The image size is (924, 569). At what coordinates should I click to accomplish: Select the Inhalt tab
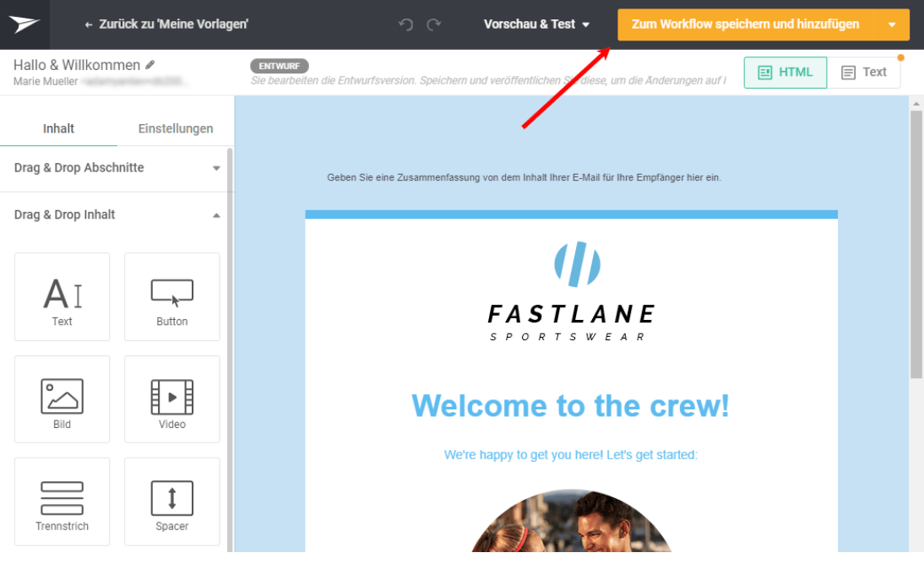(x=58, y=128)
